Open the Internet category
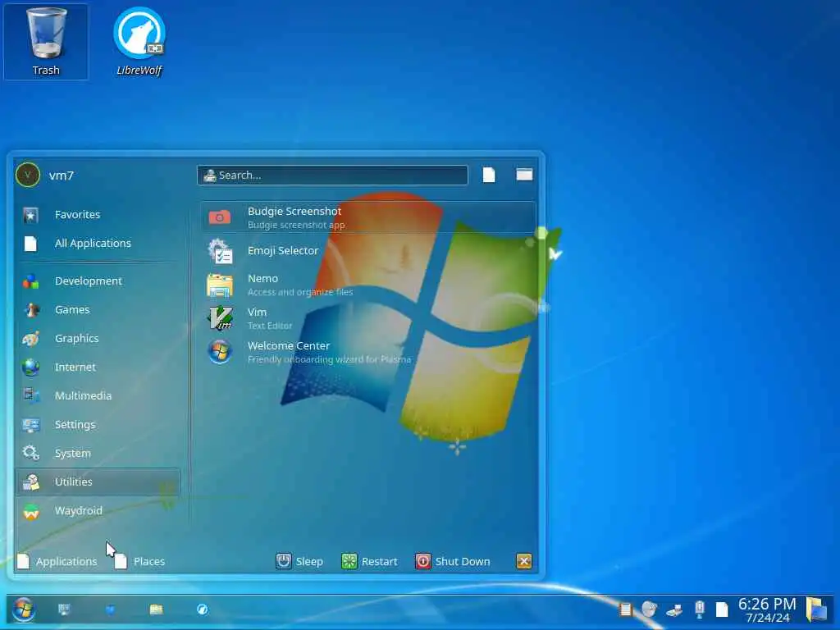This screenshot has width=840, height=630. pos(98,367)
